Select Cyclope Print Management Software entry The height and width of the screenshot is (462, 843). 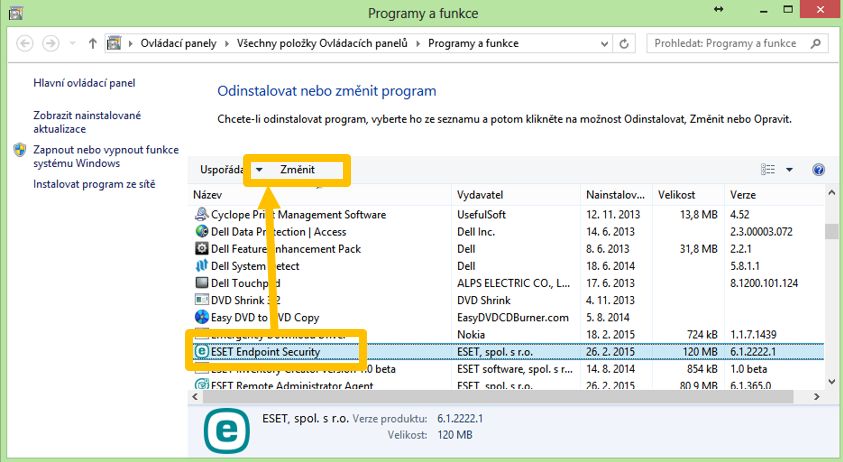[x=298, y=215]
